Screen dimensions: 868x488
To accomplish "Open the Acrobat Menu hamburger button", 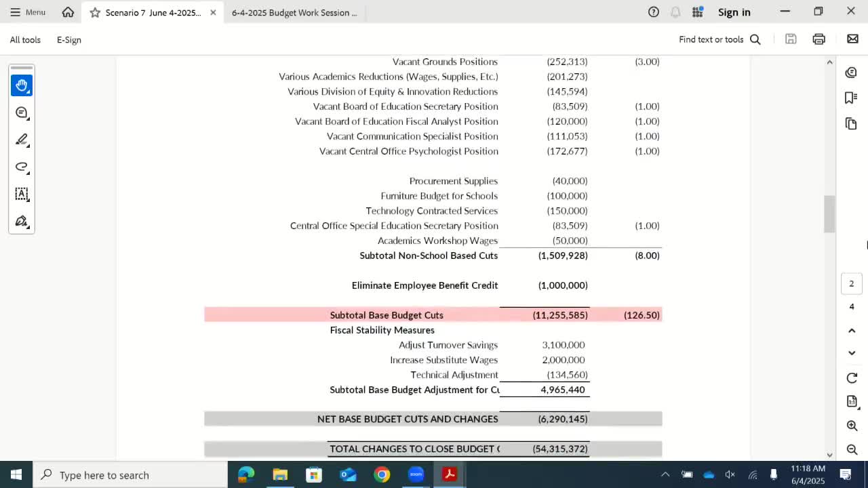I will tap(27, 12).
